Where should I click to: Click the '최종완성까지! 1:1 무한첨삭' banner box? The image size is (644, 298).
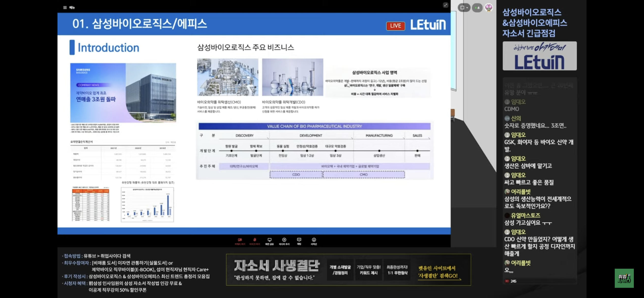click(397, 270)
